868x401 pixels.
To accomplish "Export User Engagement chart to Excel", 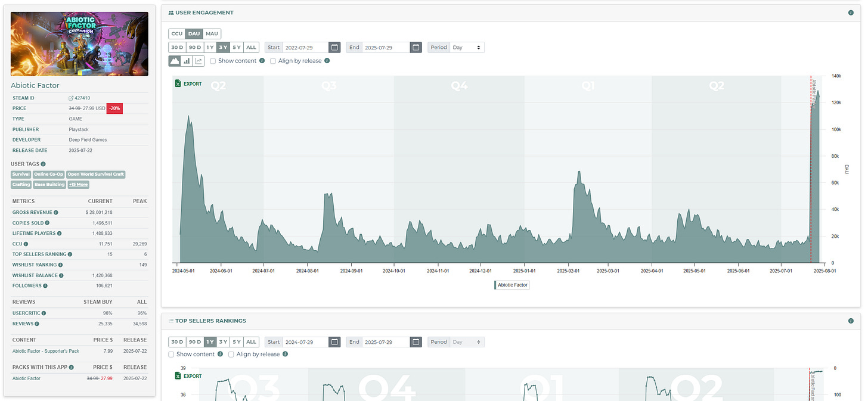I will click(x=188, y=84).
